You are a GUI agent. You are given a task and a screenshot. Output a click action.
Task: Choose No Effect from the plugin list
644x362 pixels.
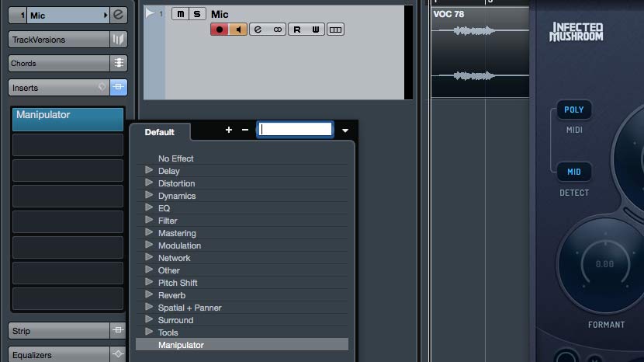[176, 158]
